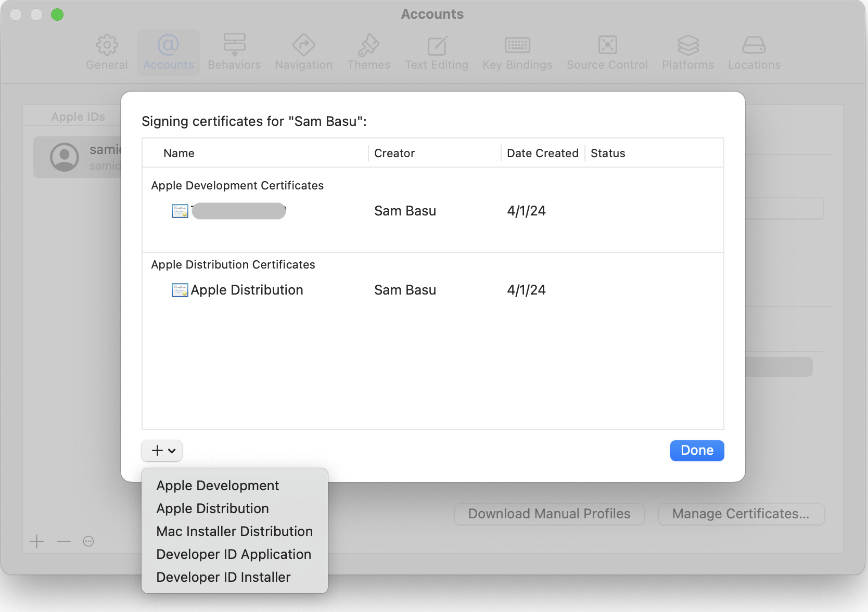Image resolution: width=868 pixels, height=612 pixels.
Task: Open the Platforms preferences icon
Action: coord(688,45)
